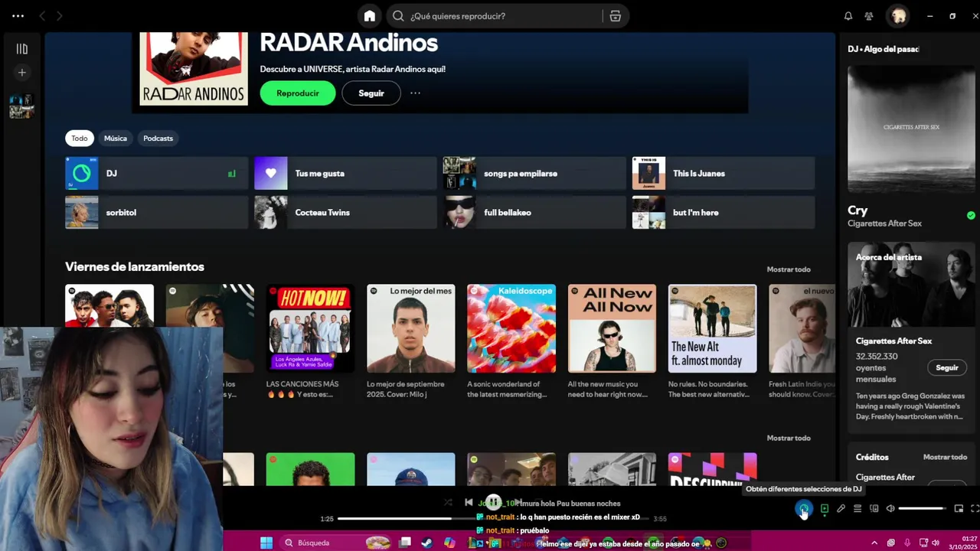Open the notifications bell
Viewport: 980px width, 551px height.
pos(848,16)
